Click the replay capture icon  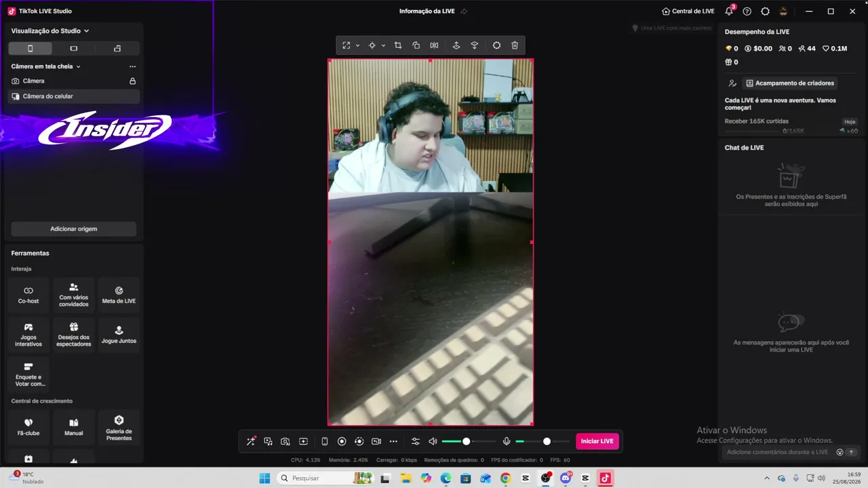pyautogui.click(x=359, y=441)
